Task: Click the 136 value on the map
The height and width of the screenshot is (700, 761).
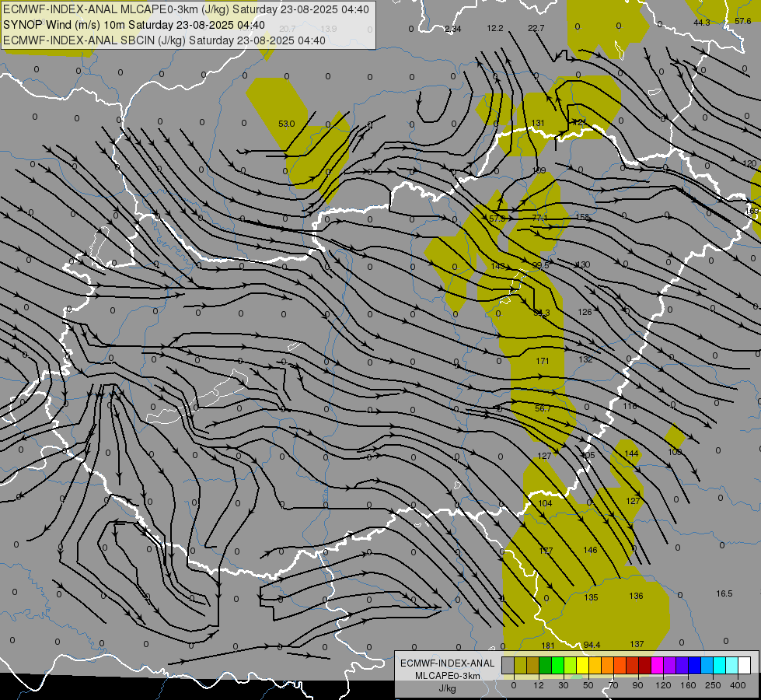Action: (x=637, y=596)
